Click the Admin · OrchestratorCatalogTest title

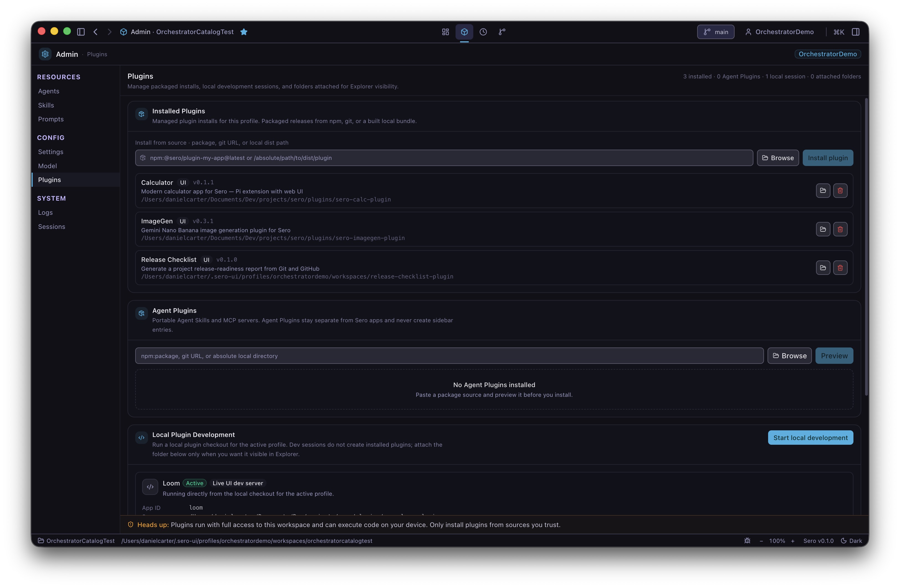click(x=182, y=32)
